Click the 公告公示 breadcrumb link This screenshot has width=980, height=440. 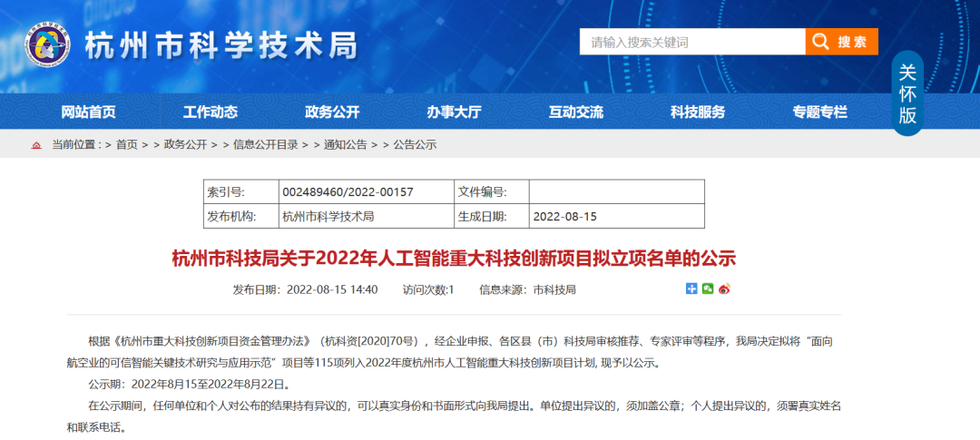click(415, 144)
